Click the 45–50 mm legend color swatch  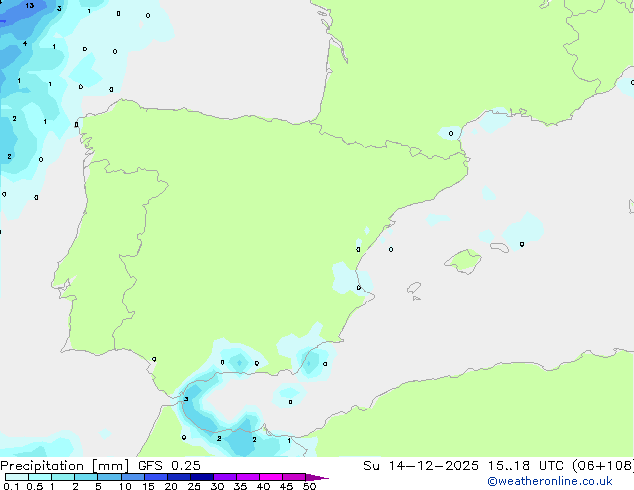(x=294, y=477)
